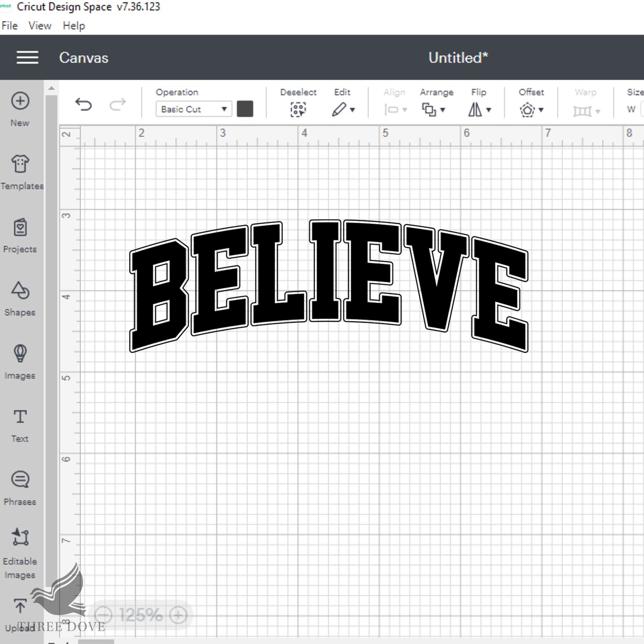Click the Upload icon

click(x=20, y=606)
